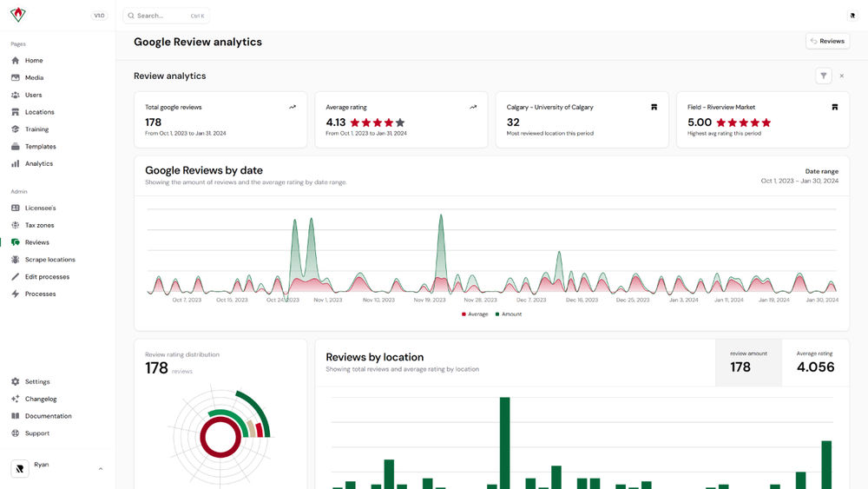Click the top-right profile avatar icon
Image resolution: width=868 pixels, height=489 pixels.
click(852, 16)
